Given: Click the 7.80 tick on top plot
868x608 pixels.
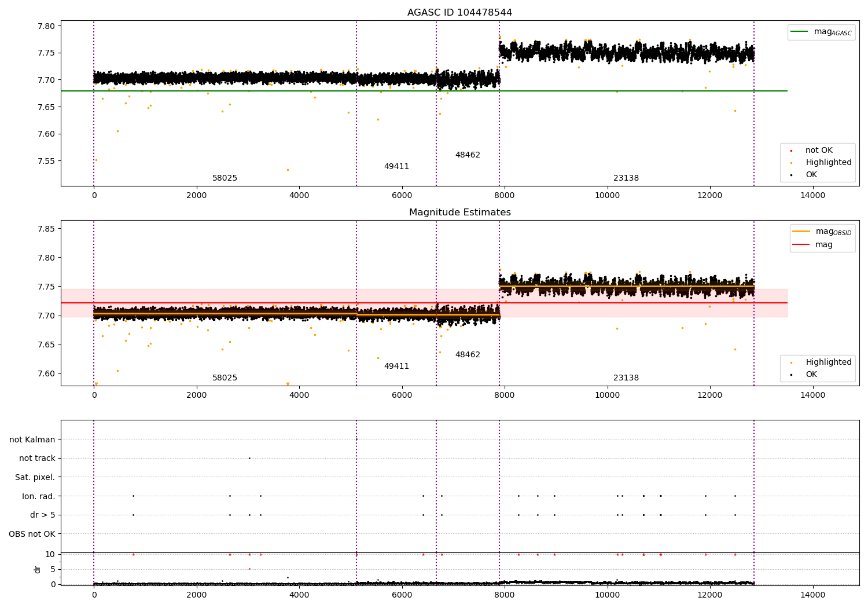Looking at the screenshot, I should pyautogui.click(x=47, y=26).
